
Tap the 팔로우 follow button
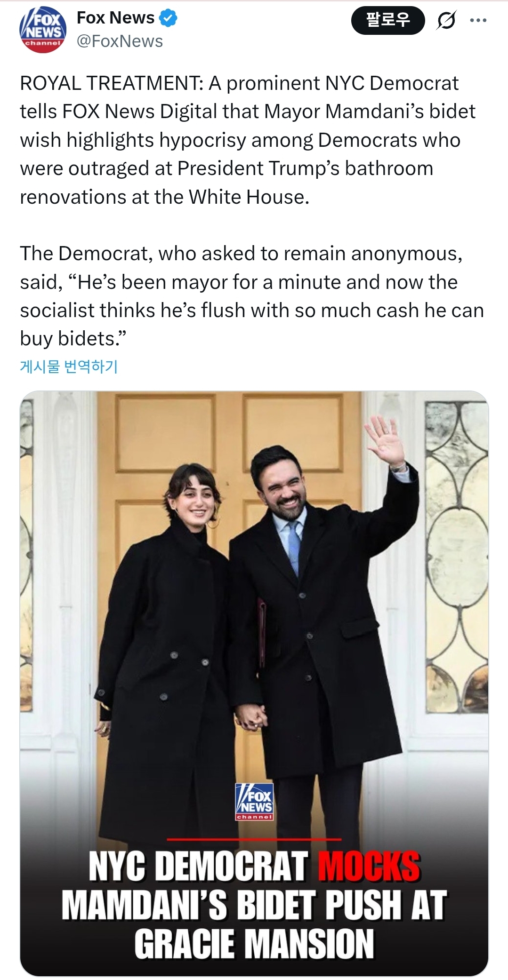388,20
